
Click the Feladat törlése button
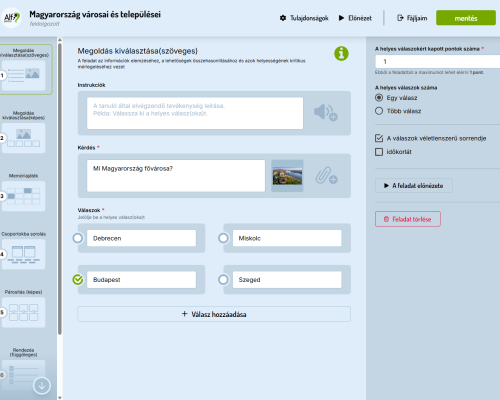pos(408,219)
